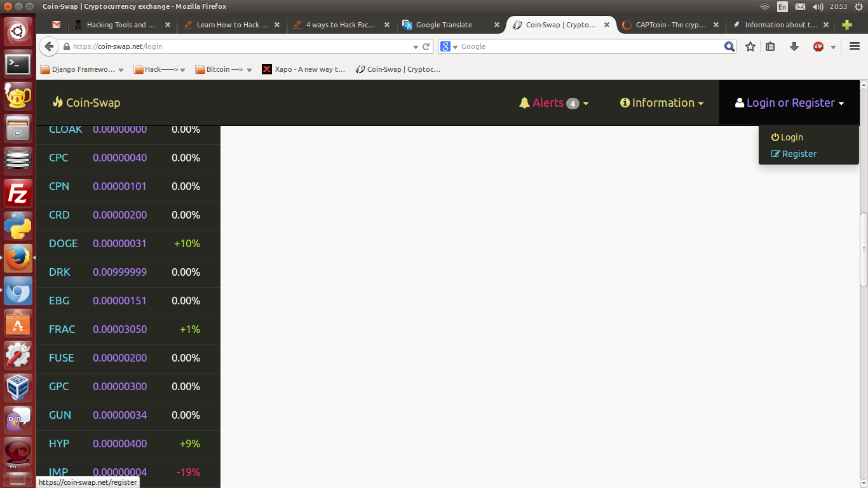The width and height of the screenshot is (868, 488).
Task: Open Xapo bookmark
Action: (x=304, y=69)
